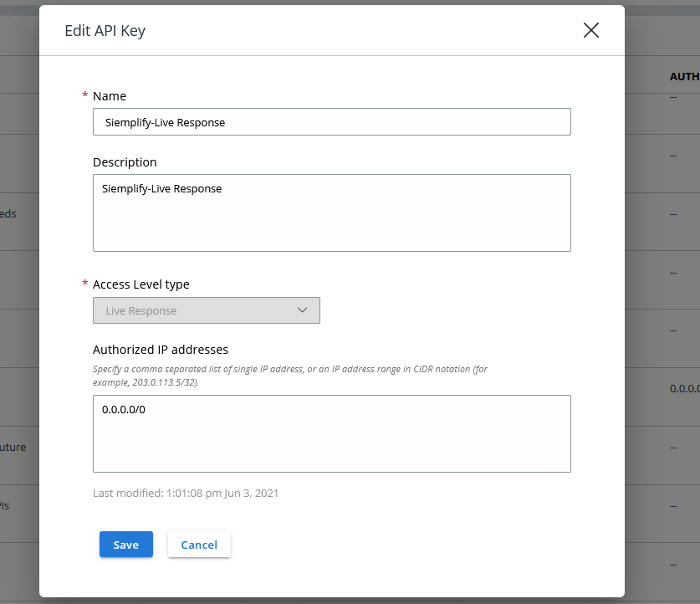Click the chevron on the Live Response selector
Viewport: 700px width, 604px height.
pos(303,310)
